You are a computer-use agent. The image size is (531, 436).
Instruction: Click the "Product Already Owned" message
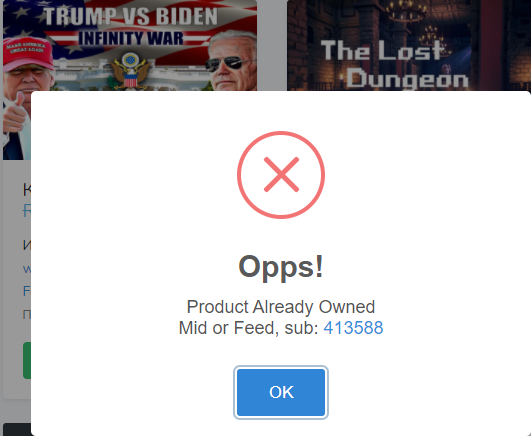tap(281, 307)
